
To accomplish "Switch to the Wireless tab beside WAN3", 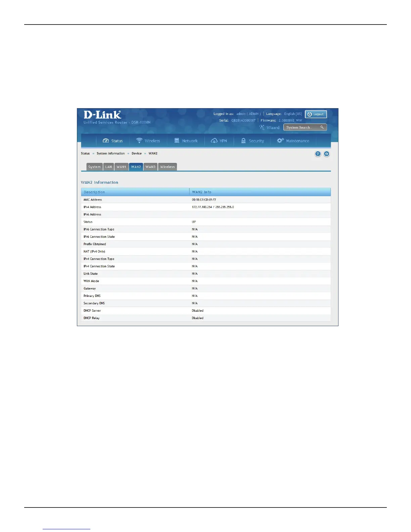I will pyautogui.click(x=168, y=167).
